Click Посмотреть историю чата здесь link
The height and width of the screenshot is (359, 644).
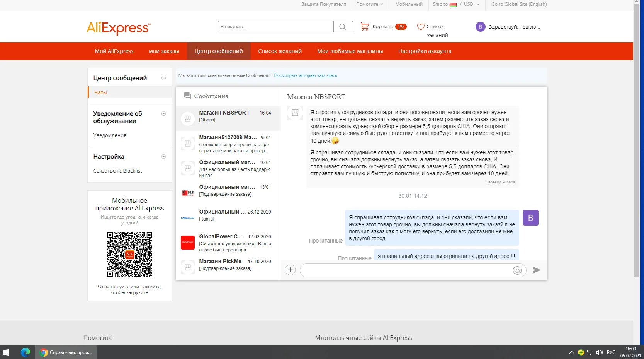[x=305, y=75]
